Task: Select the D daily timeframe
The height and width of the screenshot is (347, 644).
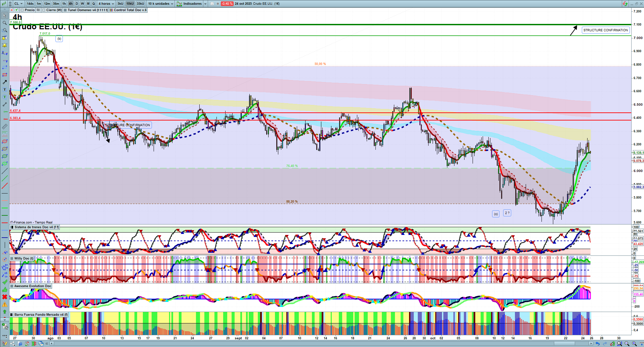Action: click(77, 4)
